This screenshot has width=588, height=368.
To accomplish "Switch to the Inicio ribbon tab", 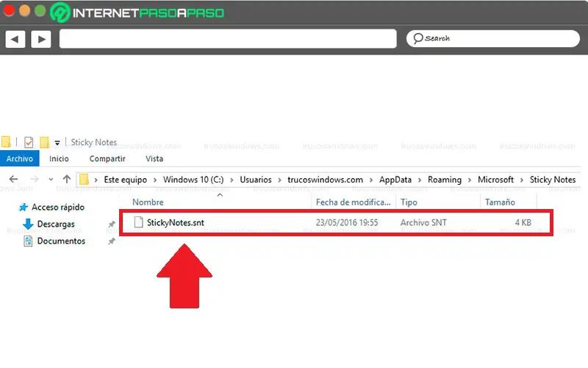I will 59,158.
